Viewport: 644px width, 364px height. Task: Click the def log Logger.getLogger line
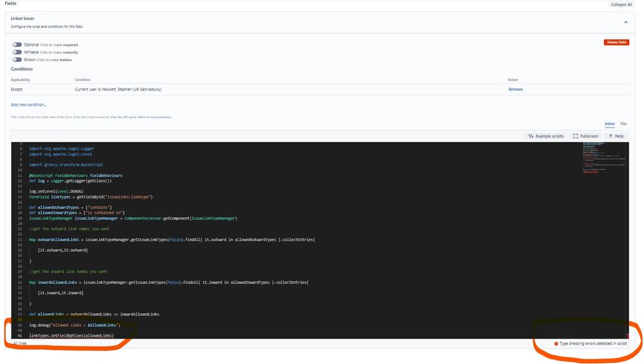[70, 180]
